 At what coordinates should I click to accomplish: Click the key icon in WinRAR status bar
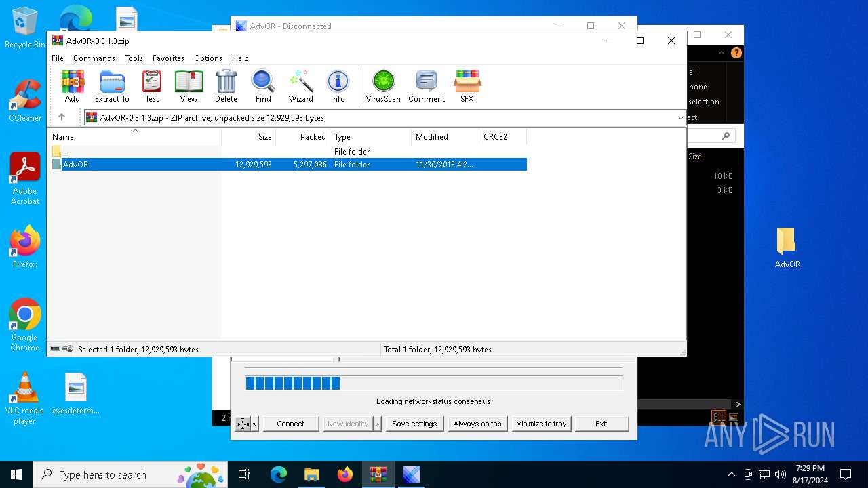coord(68,349)
